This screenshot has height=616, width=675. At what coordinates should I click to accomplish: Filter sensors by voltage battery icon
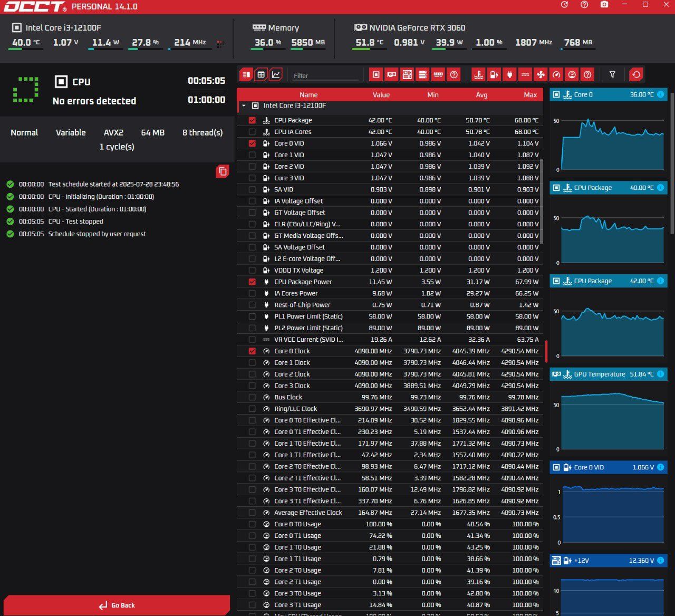(x=494, y=75)
